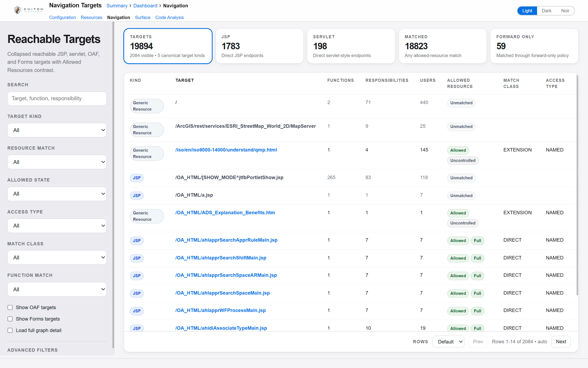Open the Target Kind dropdown
This screenshot has height=368, width=588.
pos(57,130)
